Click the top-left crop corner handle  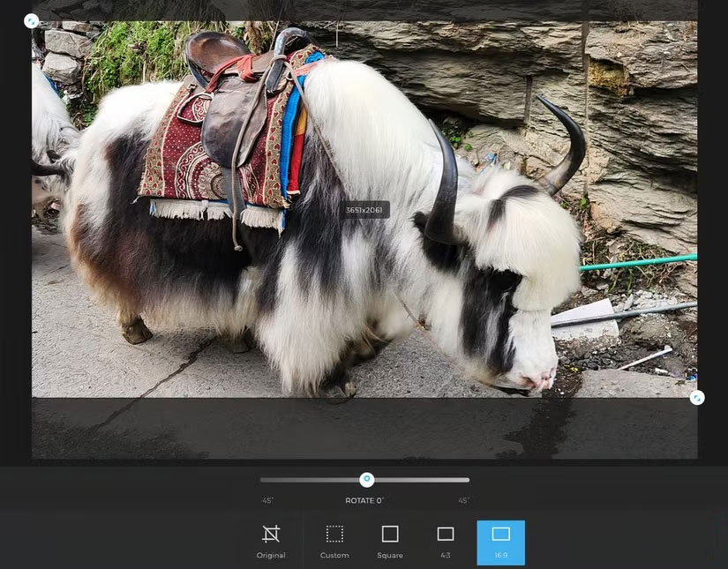click(32, 20)
